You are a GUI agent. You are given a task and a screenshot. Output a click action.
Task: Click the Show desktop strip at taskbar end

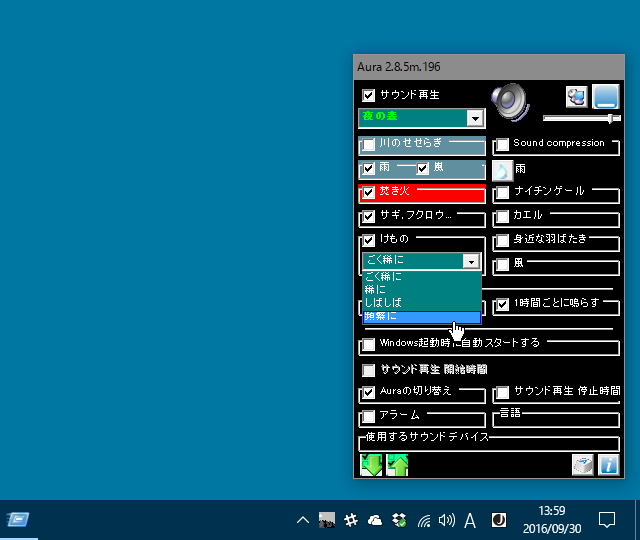(x=637, y=520)
